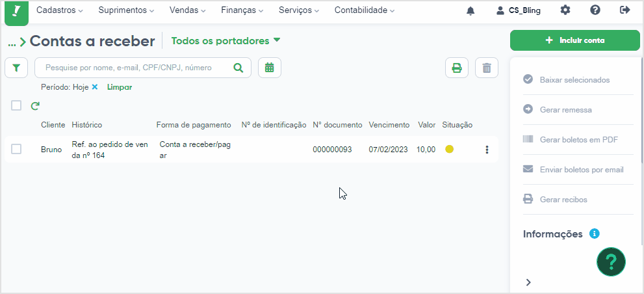
Task: Toggle the select-all checkbox
Action: tap(16, 105)
